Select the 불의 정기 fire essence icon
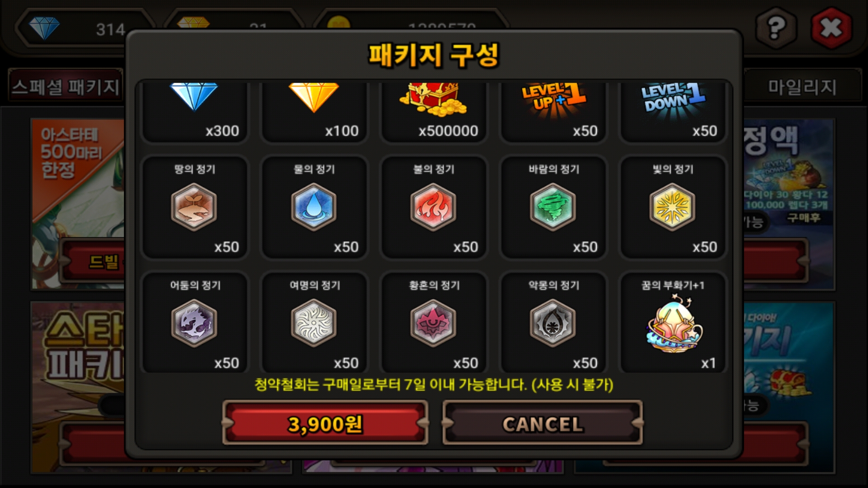The width and height of the screenshot is (868, 488). coord(433,207)
